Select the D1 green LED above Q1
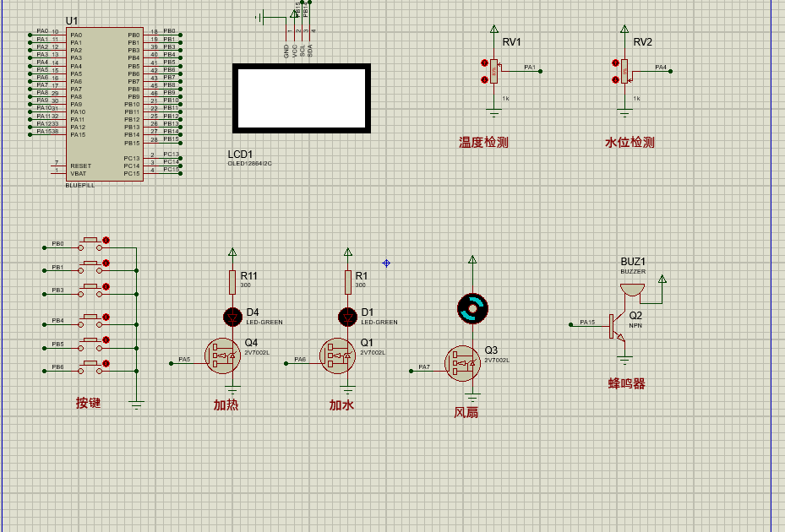This screenshot has width=785, height=532. 347,317
